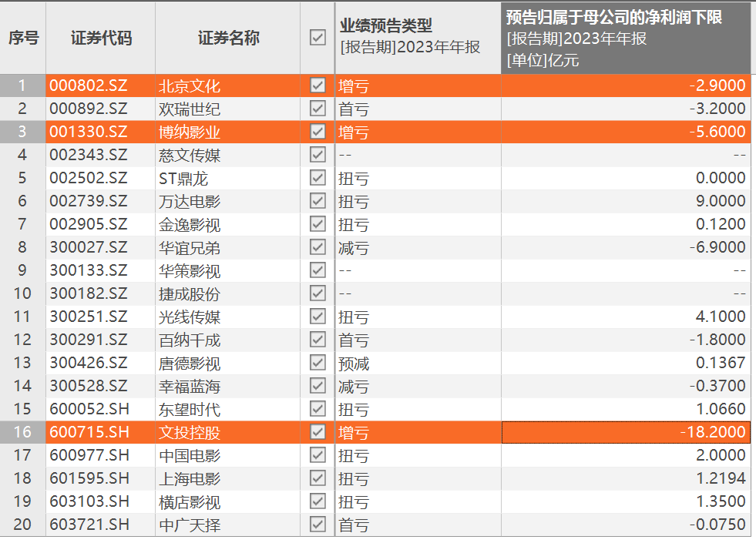Image resolution: width=756 pixels, height=543 pixels.
Task: Toggle the select-all checkbox in header
Action: pos(318,38)
